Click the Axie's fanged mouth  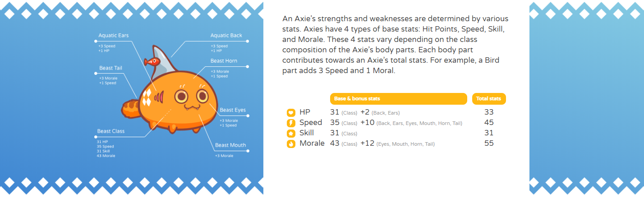coord(192,107)
